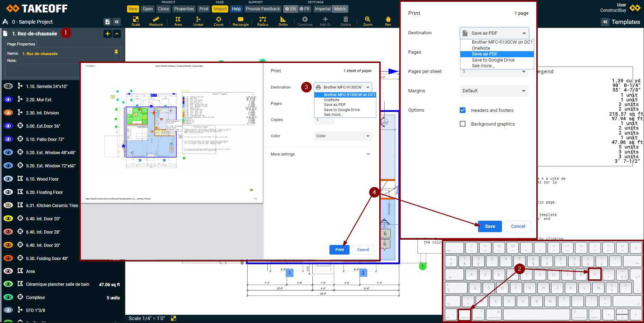Screen dimensions: 644x323
Task: Activate the Rectangle tool
Action: tap(240, 21)
